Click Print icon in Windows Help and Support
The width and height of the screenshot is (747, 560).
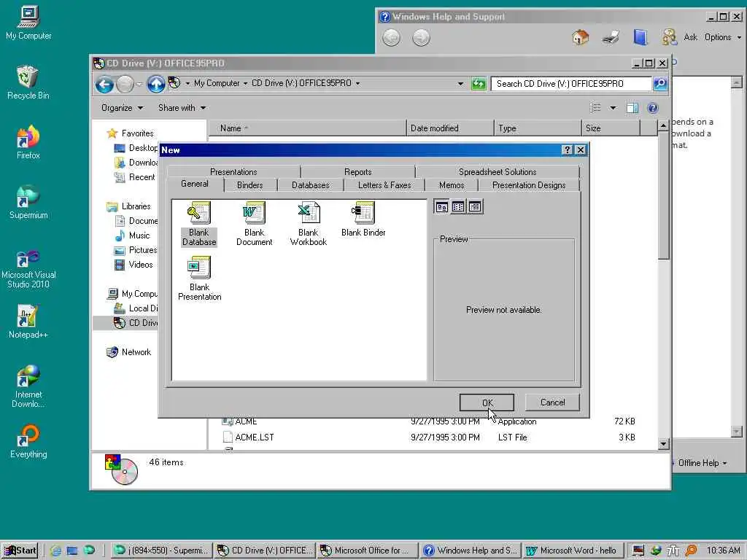click(x=611, y=37)
